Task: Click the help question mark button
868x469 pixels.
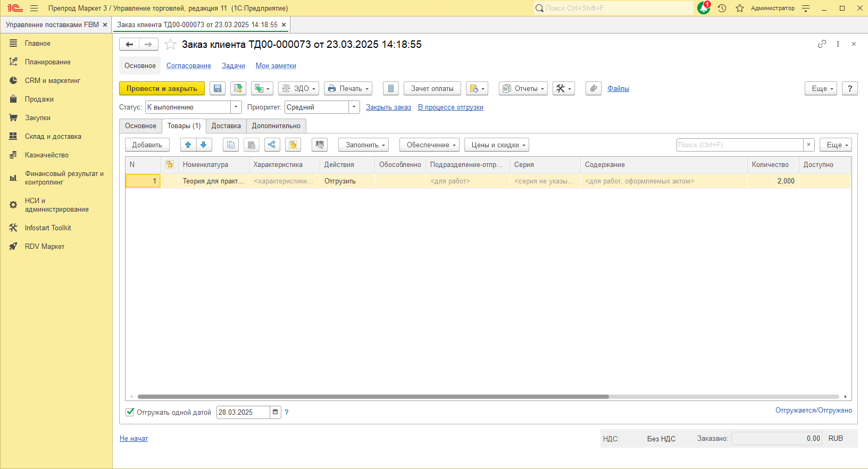Action: pos(850,89)
